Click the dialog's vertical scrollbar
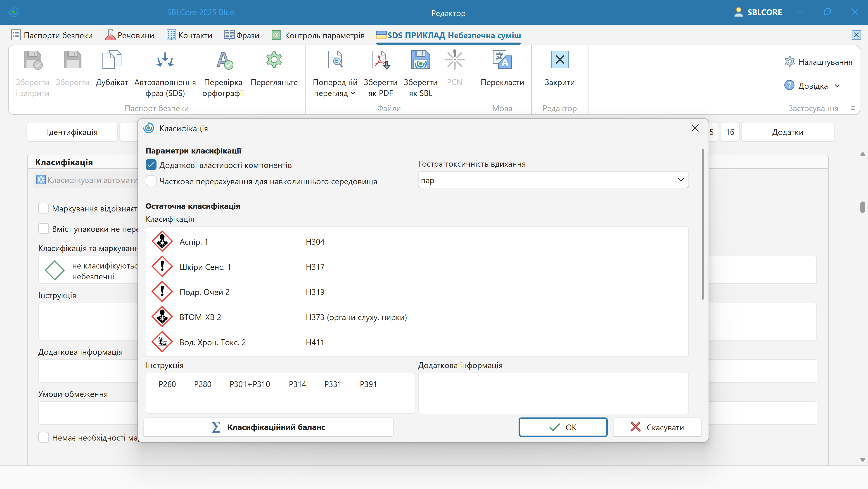The height and width of the screenshot is (489, 868). [702, 224]
